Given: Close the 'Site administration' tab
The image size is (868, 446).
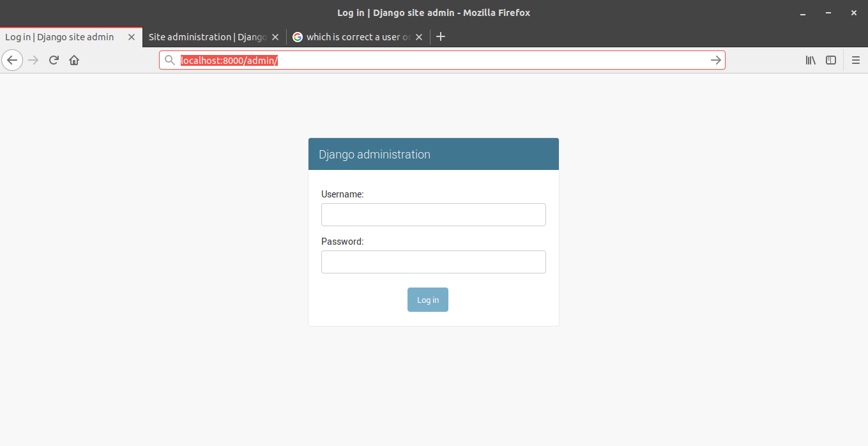Looking at the screenshot, I should (275, 37).
